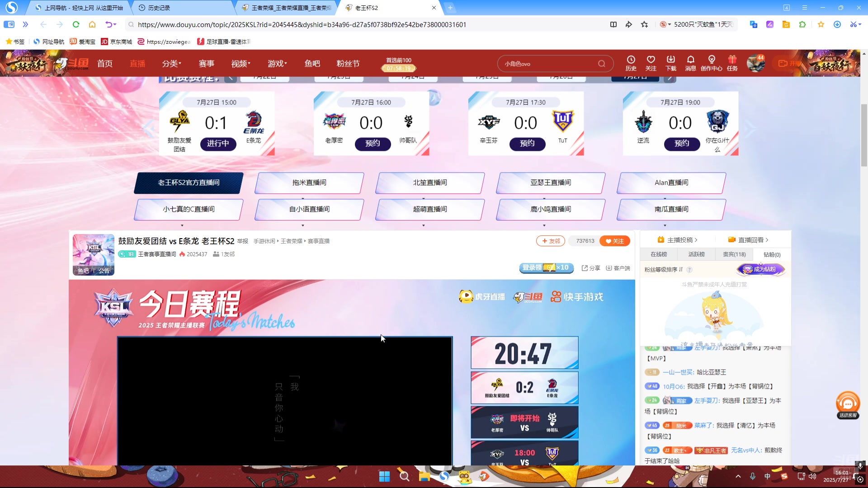Open the 创作中心 creator center icon
Viewport: 868px width, 488px height.
coord(711,63)
